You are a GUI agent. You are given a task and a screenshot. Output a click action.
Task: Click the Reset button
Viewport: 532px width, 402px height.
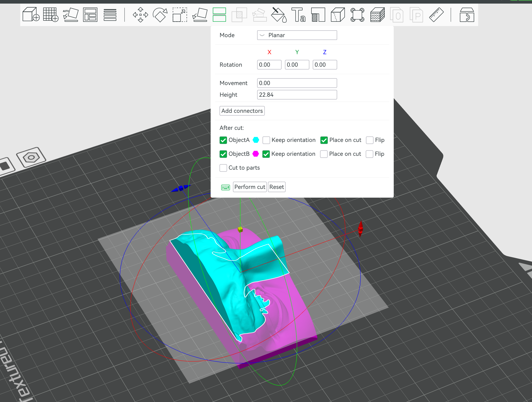point(277,187)
